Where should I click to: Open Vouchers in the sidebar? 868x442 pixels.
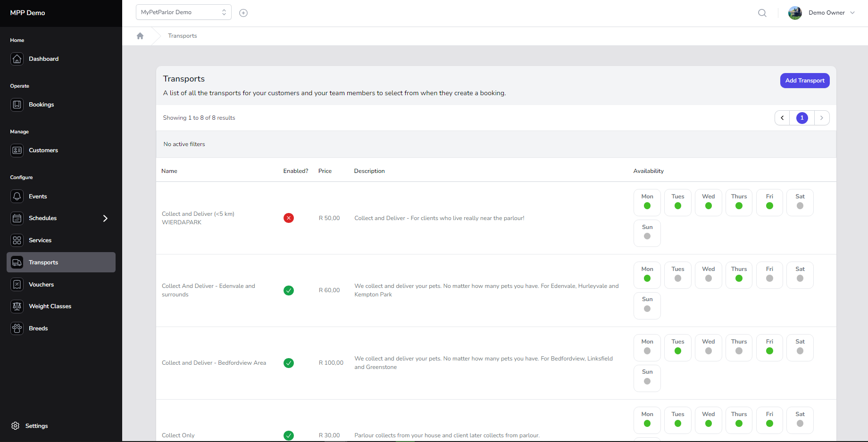coord(61,285)
